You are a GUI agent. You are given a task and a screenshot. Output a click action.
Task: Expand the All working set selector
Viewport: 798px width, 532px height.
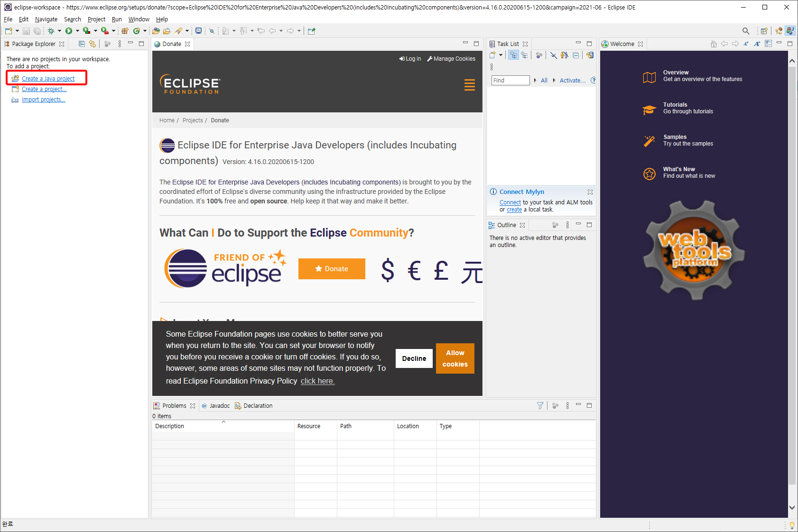[536, 80]
